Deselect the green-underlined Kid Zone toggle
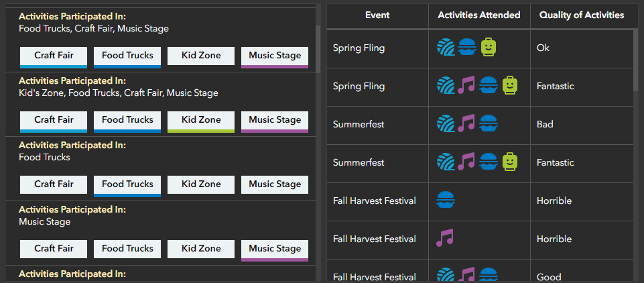This screenshot has width=644, height=283. click(201, 120)
